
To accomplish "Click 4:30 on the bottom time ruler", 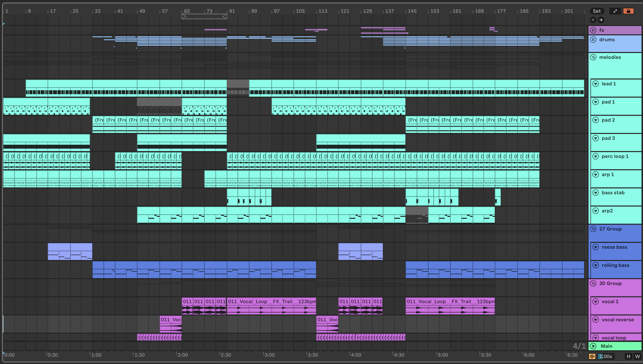I will click(x=399, y=355).
